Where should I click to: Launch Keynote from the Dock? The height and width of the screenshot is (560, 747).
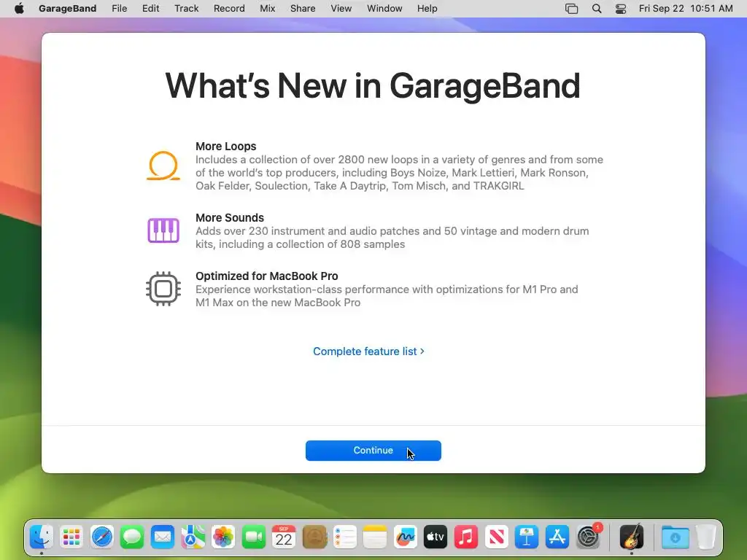point(527,537)
